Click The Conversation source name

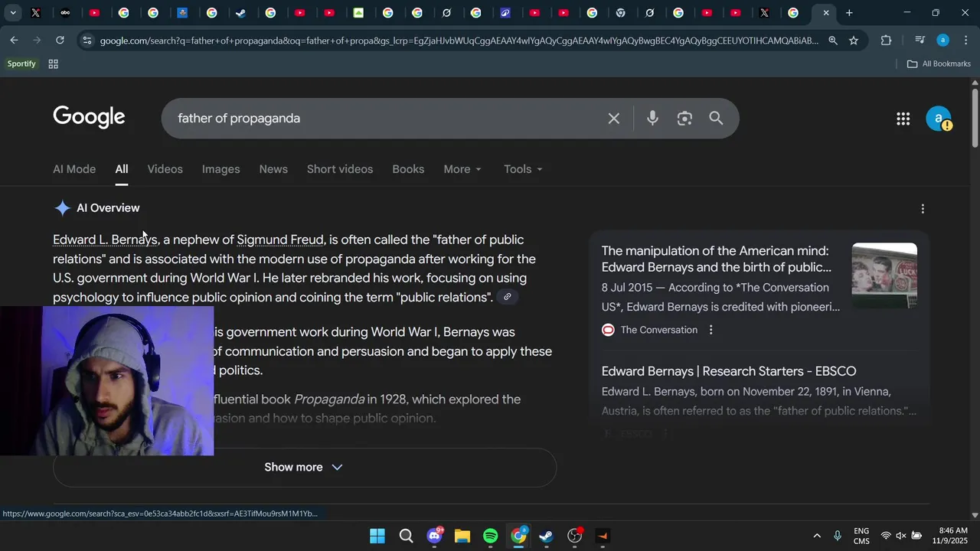[x=658, y=330]
